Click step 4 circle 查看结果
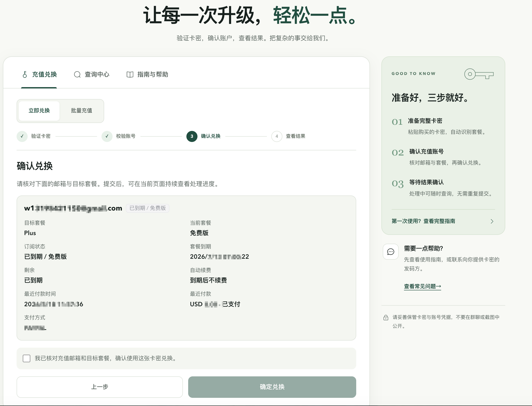 pyautogui.click(x=277, y=136)
